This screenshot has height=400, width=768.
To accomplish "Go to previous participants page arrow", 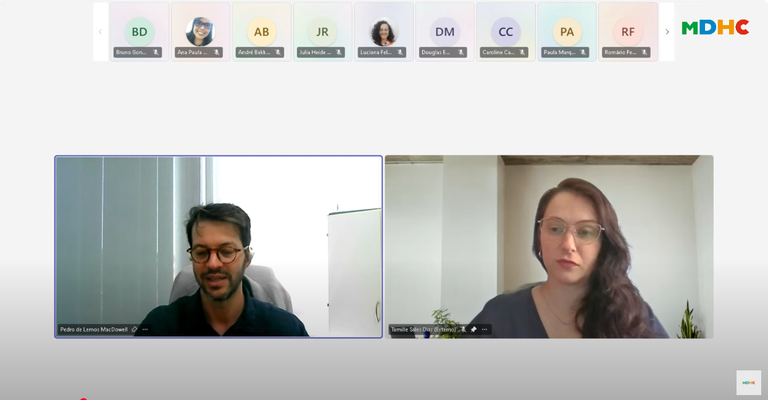I will (x=100, y=32).
